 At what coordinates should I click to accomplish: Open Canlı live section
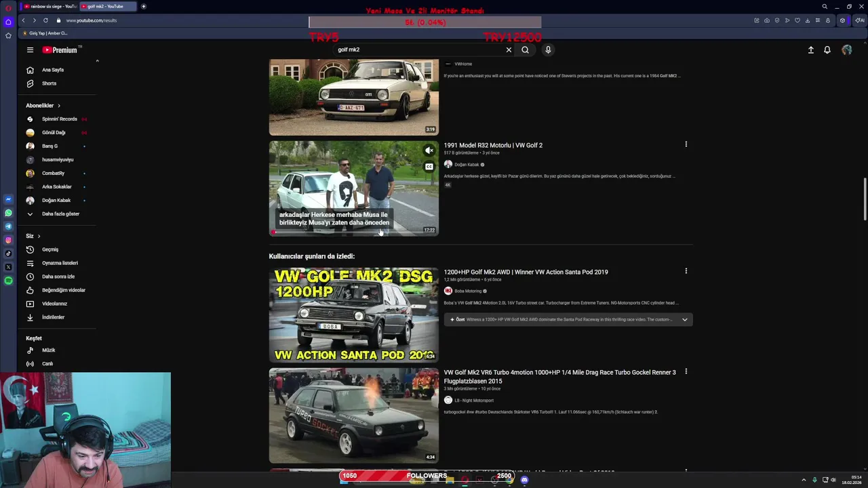(x=57, y=364)
